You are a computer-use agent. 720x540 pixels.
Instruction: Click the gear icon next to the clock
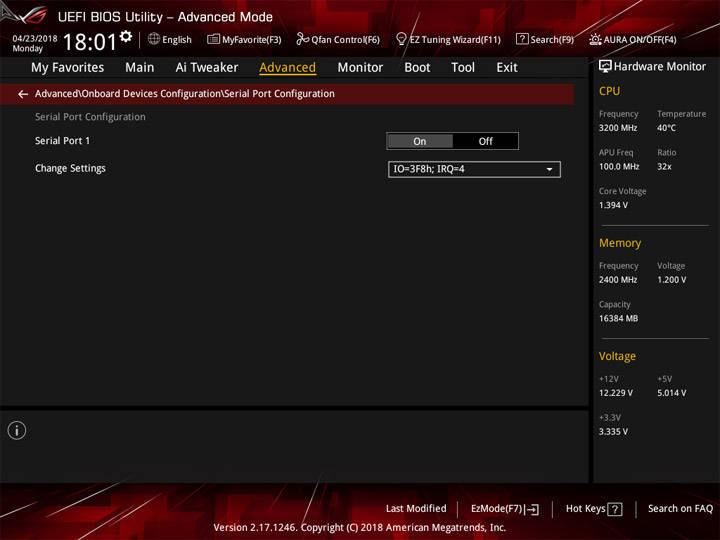[x=125, y=36]
